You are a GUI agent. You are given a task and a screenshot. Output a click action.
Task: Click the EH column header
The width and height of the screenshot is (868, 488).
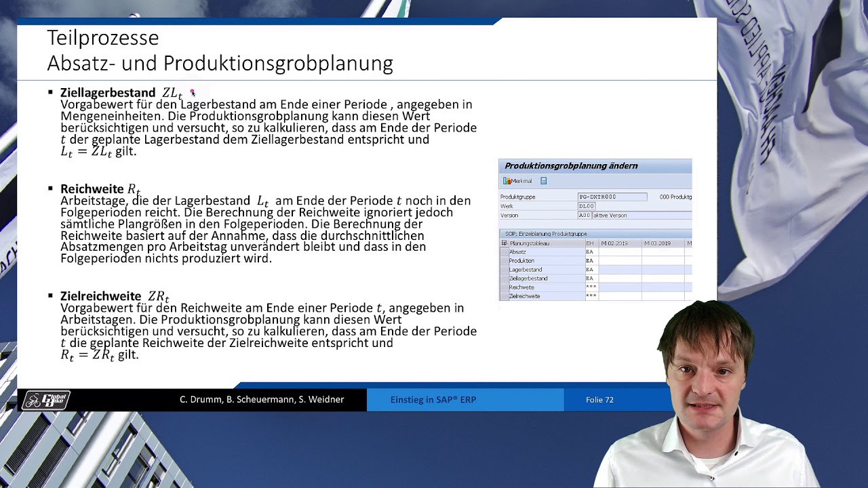tap(591, 243)
